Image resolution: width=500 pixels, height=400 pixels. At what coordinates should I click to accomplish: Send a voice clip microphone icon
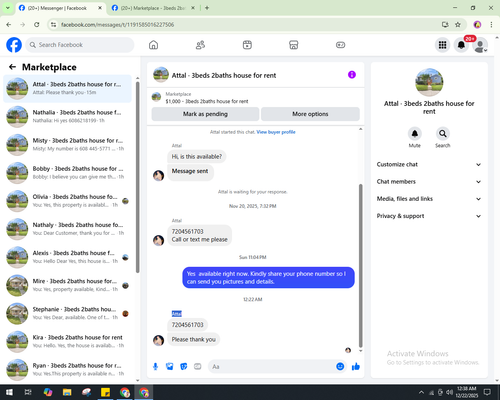(x=155, y=367)
